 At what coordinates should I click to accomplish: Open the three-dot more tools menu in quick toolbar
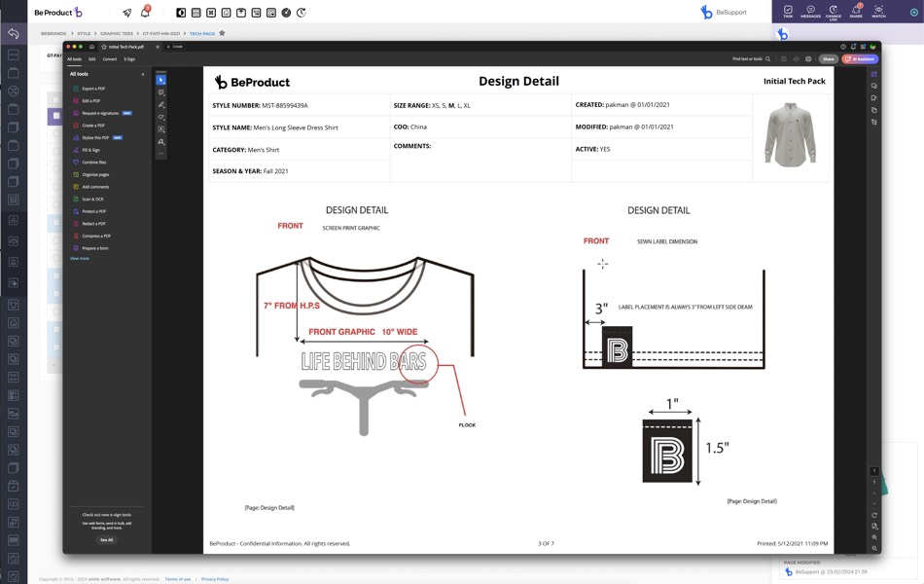[x=160, y=154]
